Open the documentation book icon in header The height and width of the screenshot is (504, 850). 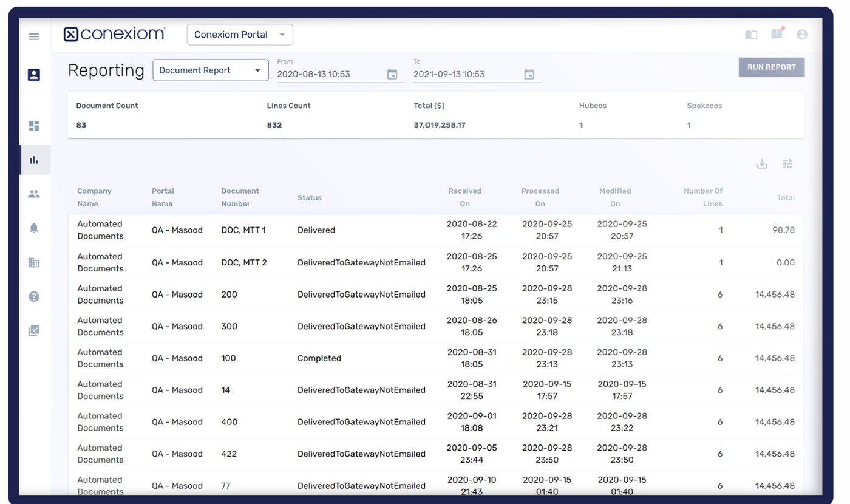(x=751, y=35)
